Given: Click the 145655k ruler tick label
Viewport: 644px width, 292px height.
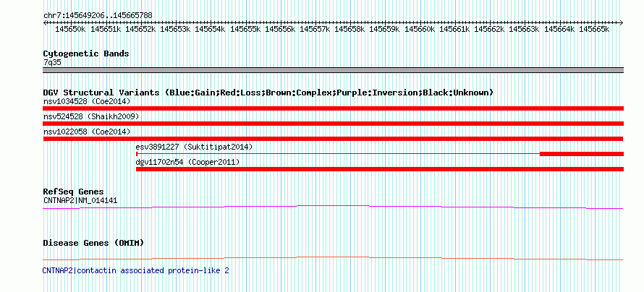Looking at the screenshot, I should tap(245, 30).
